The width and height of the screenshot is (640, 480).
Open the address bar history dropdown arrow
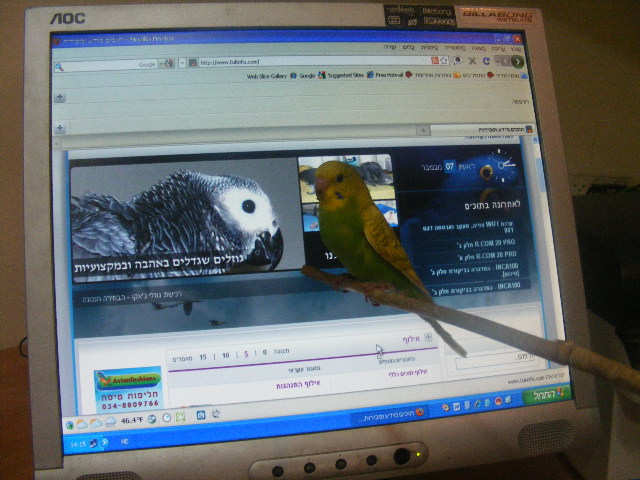pos(181,63)
